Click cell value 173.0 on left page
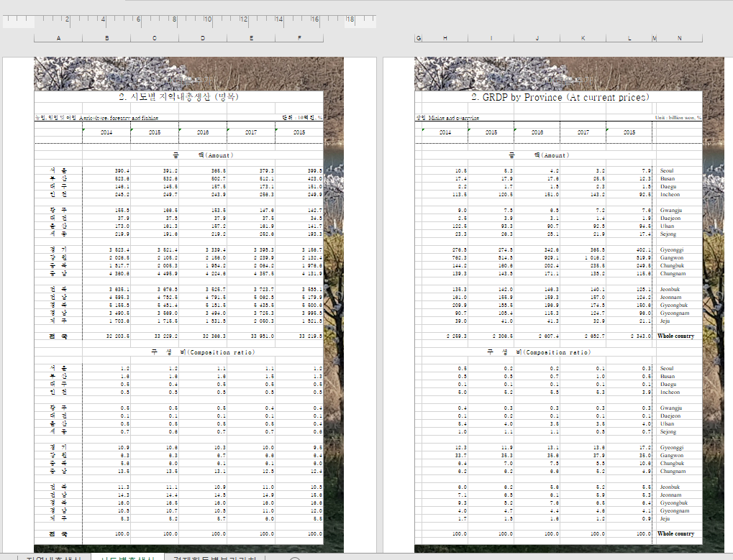The height and width of the screenshot is (560, 733). click(122, 226)
